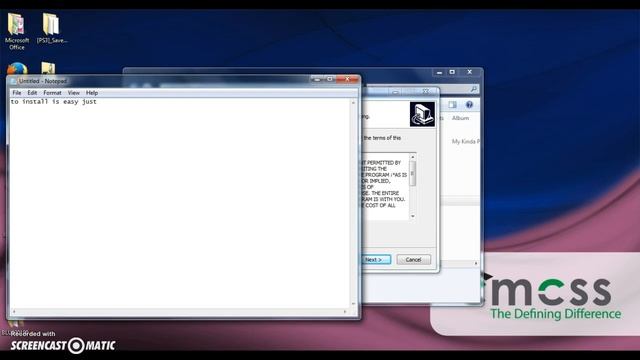Click the Album column header in Explorer

click(x=460, y=118)
